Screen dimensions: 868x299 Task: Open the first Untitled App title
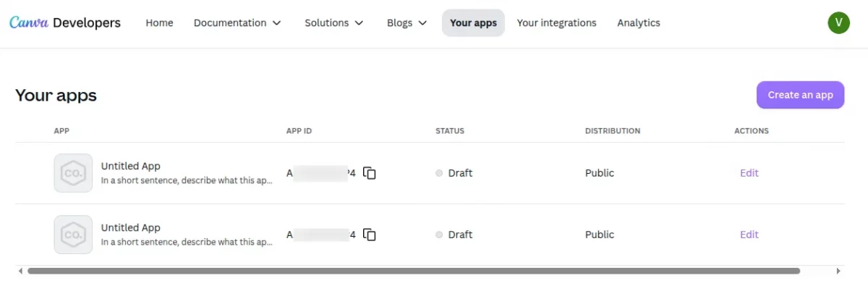(x=131, y=166)
